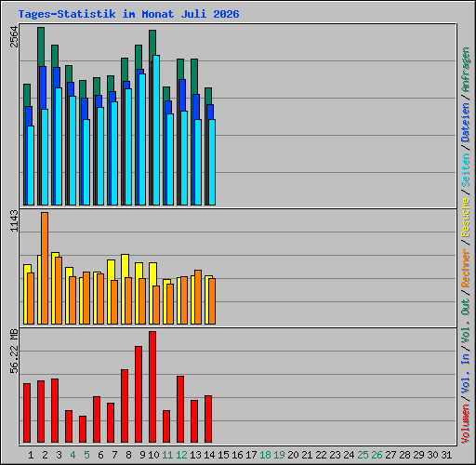Click the orange Rechner bar for day 2

point(45,268)
